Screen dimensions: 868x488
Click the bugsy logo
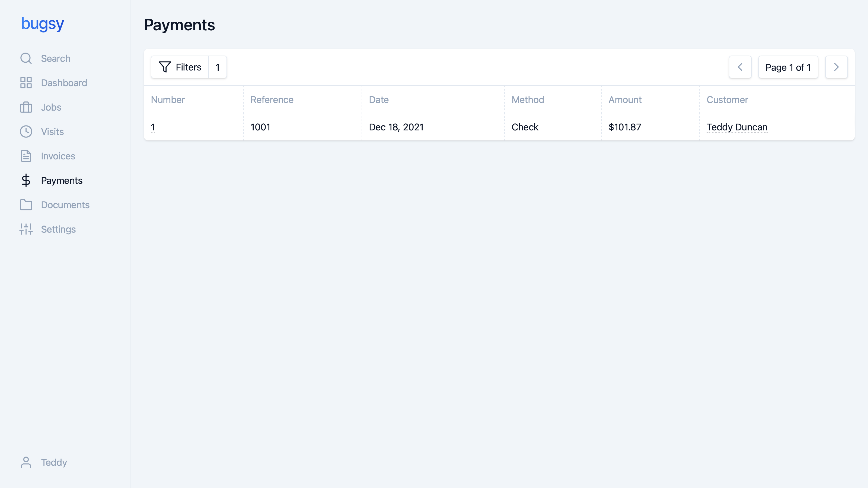click(x=43, y=24)
